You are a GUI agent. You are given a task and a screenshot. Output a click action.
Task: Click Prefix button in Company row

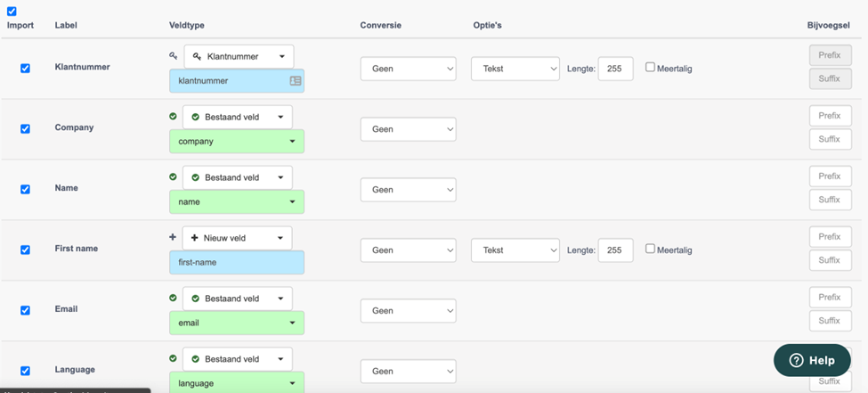pos(831,116)
